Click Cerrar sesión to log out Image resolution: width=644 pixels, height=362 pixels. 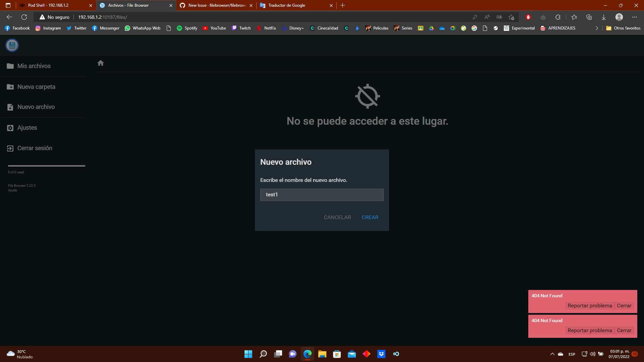pos(35,148)
